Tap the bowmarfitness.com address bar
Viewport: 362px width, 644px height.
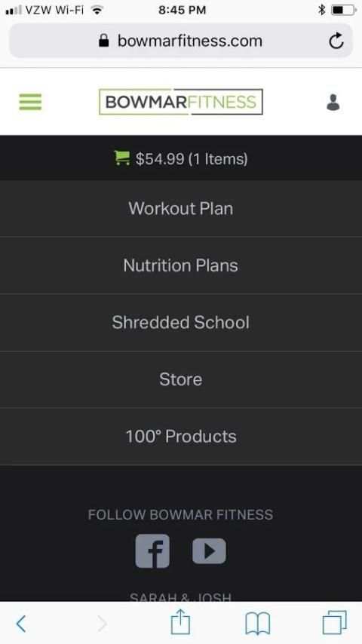pos(181,41)
